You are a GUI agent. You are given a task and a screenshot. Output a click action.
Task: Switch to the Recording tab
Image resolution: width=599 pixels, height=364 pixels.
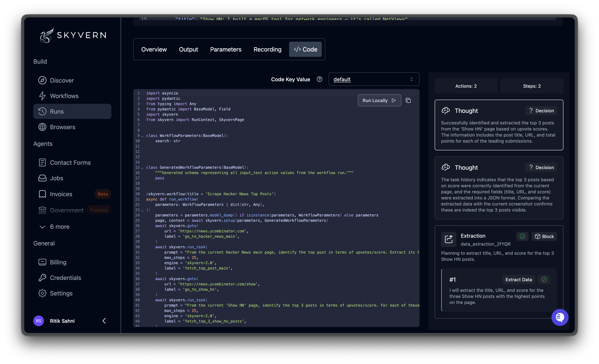pyautogui.click(x=267, y=49)
